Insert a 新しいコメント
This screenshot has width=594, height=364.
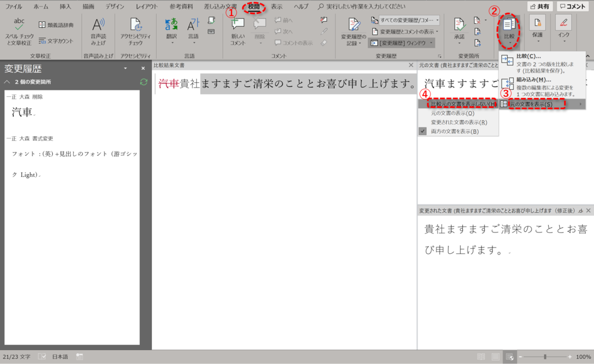coord(238,32)
